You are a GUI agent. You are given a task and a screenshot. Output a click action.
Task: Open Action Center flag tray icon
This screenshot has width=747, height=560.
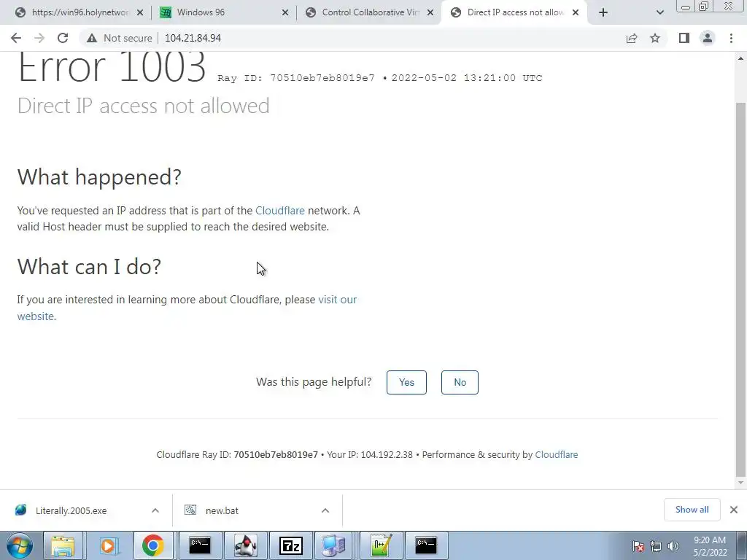point(638,546)
